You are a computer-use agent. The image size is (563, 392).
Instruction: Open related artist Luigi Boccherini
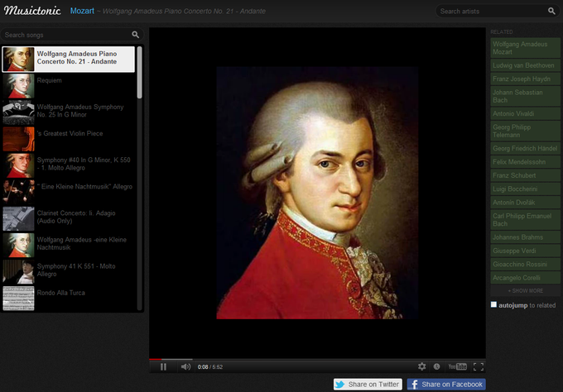525,189
